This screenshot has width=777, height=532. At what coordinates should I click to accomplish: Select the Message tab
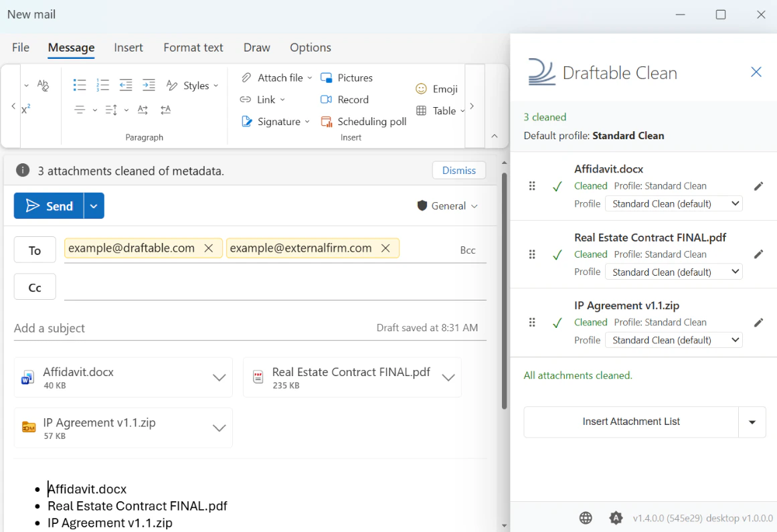pos(72,48)
